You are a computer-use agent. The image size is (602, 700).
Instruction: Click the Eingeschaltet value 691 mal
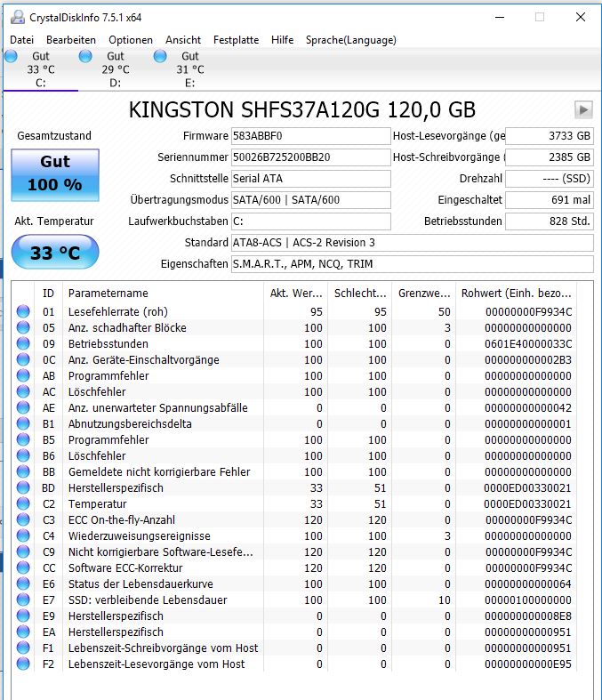tap(550, 200)
